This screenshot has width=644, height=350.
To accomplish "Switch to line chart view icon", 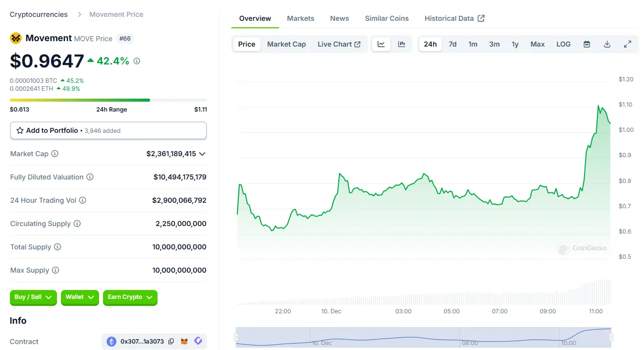I will coord(381,44).
